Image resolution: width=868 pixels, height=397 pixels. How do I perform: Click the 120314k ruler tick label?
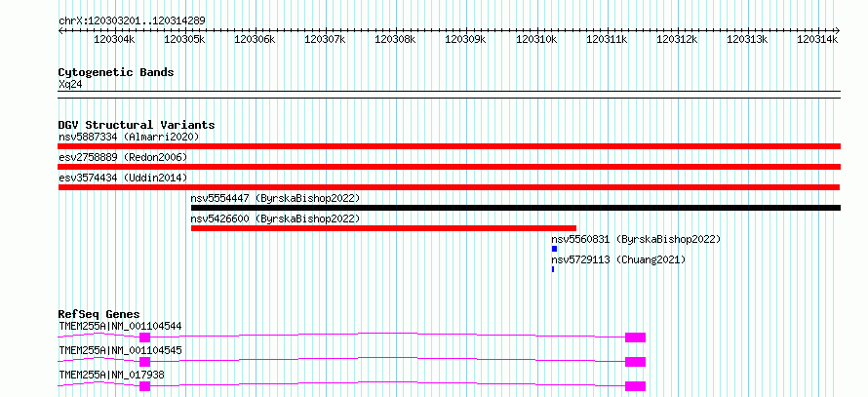pos(817,39)
